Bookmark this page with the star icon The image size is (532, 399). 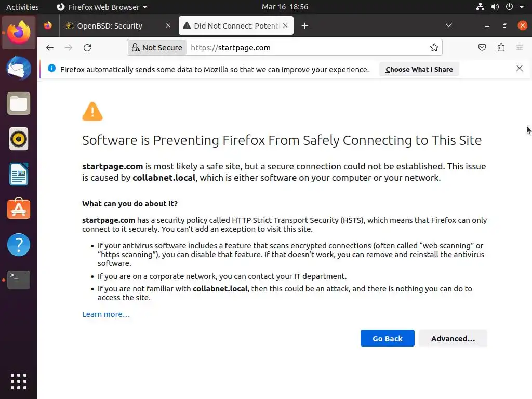434,47
